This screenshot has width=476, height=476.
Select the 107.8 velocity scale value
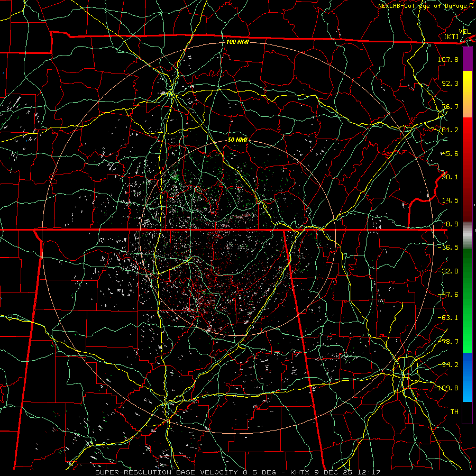click(448, 59)
